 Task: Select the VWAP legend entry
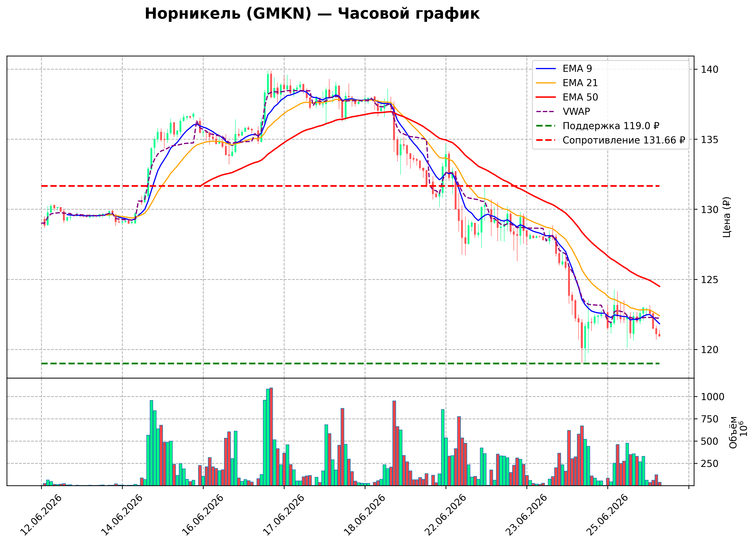click(563, 111)
